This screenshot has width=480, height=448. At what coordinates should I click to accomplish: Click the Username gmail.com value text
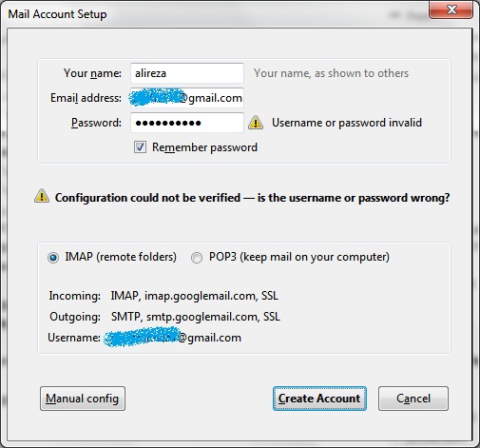[x=173, y=338]
